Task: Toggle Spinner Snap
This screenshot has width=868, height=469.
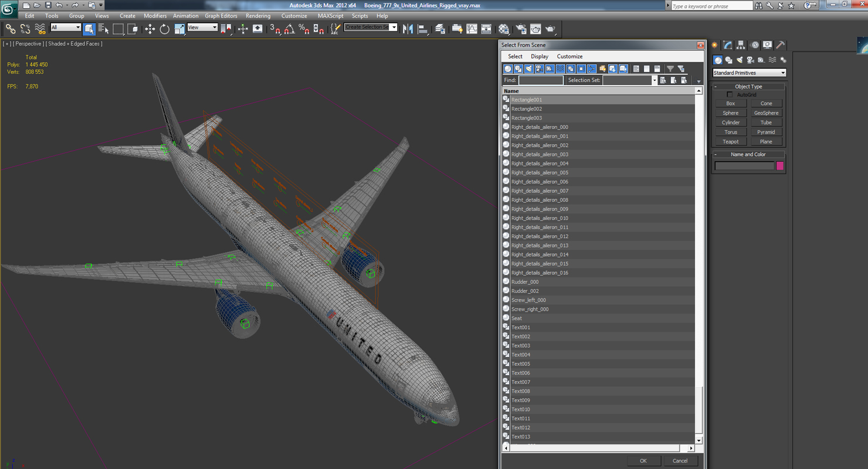Action: [x=318, y=29]
